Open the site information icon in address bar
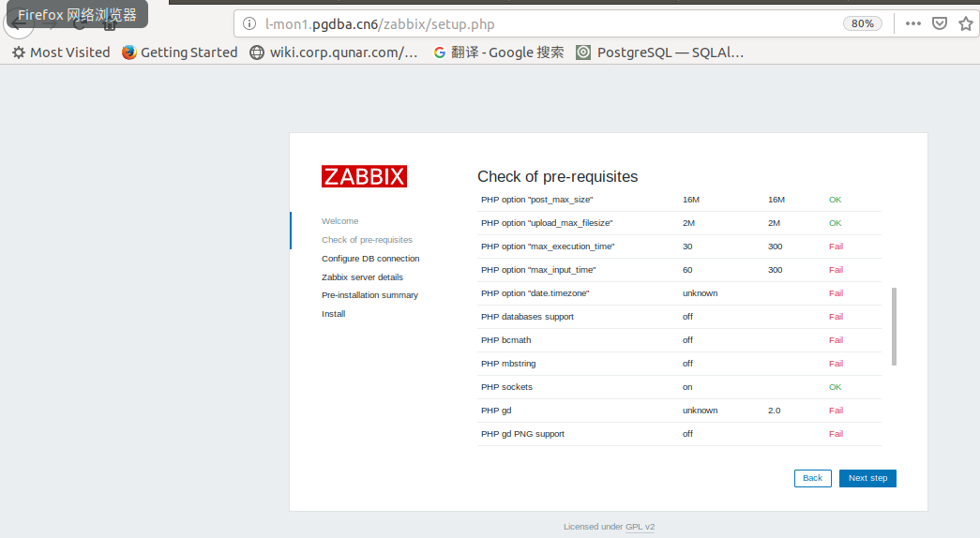980x538 pixels. point(249,23)
